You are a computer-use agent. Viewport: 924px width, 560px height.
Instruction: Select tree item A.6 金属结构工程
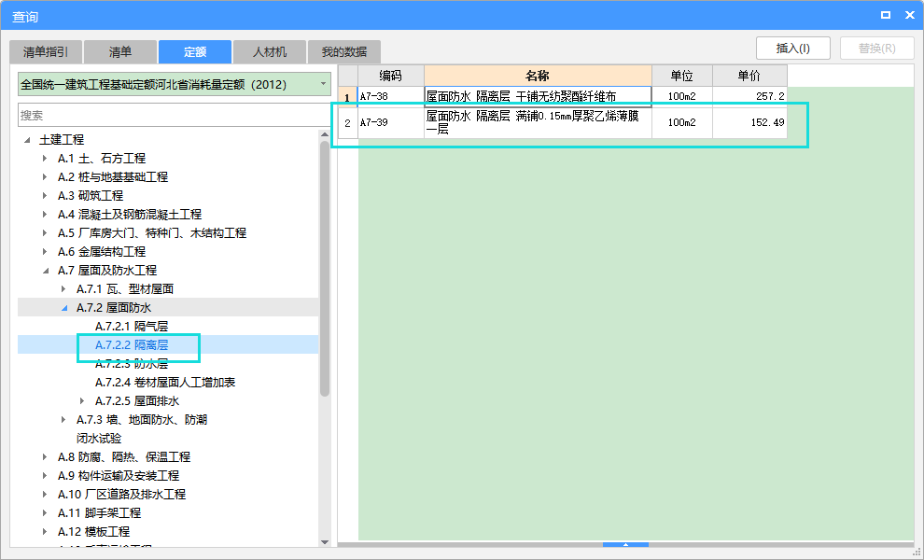tap(102, 252)
